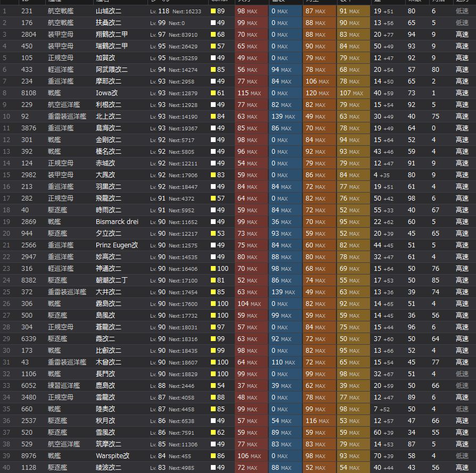Viewport: 476px width, 473px height.
Task: Click the blue torpedo cell 110 MAX
Action: (285, 362)
